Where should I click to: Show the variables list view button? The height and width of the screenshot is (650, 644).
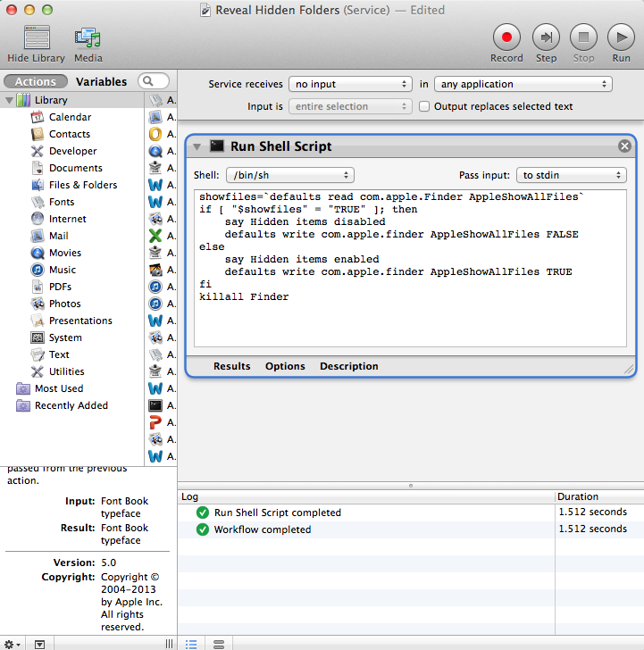pos(219,645)
